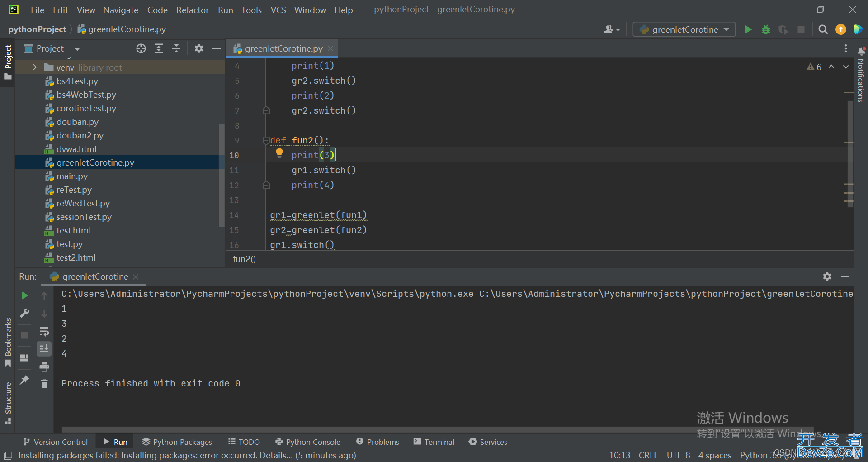868x462 pixels.
Task: Change UTF-8 file encoding in status bar
Action: 678,455
